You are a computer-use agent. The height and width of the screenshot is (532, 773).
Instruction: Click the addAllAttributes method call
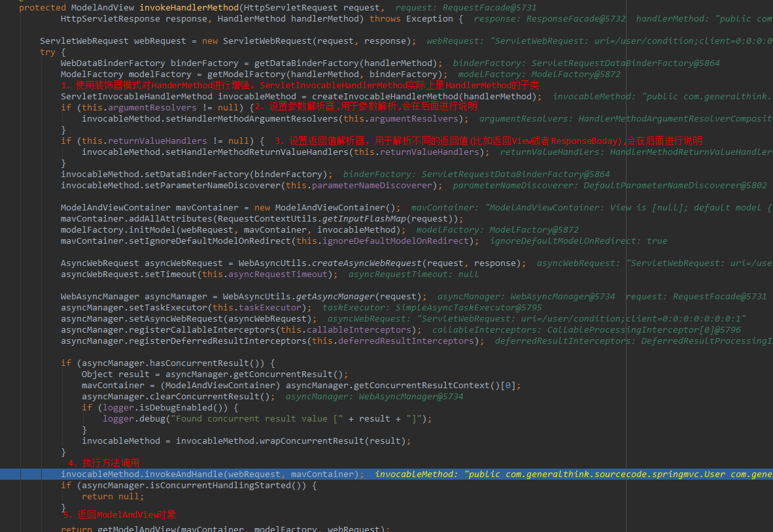(170, 218)
